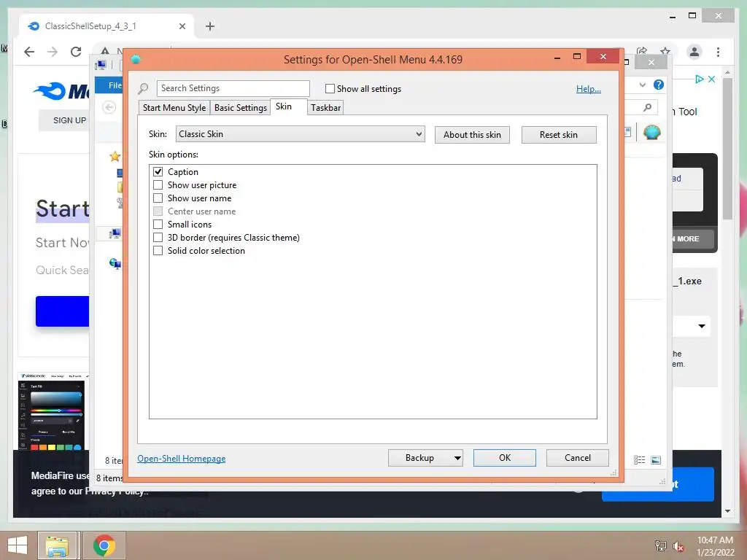This screenshot has height=560, width=747.
Task: Select Favorites star in Explorer sidebar
Action: tap(115, 156)
